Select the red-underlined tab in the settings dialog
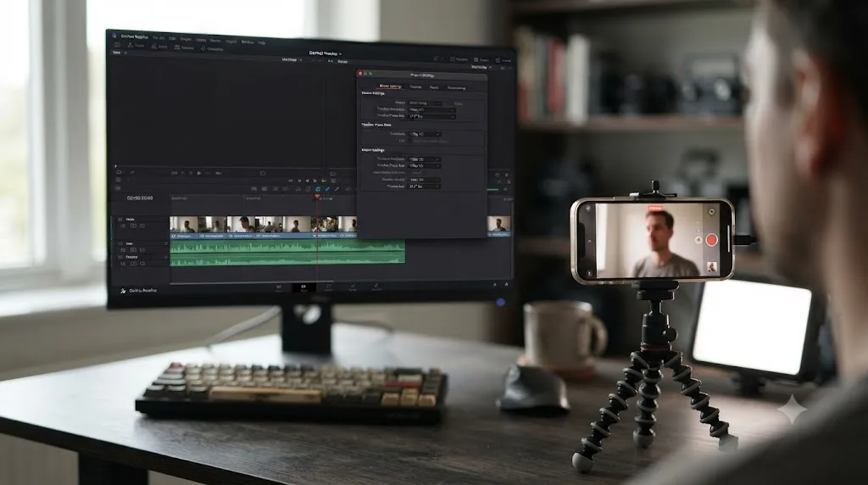The image size is (868, 485). [x=390, y=87]
